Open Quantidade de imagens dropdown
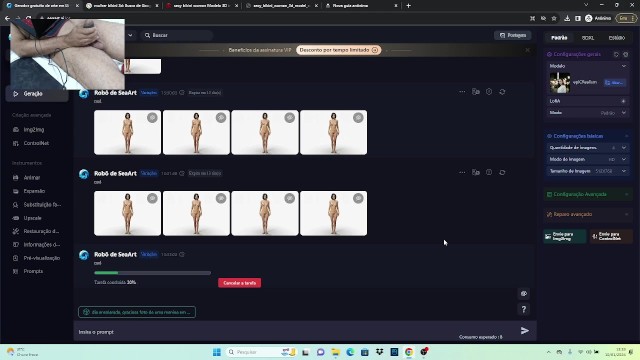Viewport: 640px width, 360px height. point(588,147)
